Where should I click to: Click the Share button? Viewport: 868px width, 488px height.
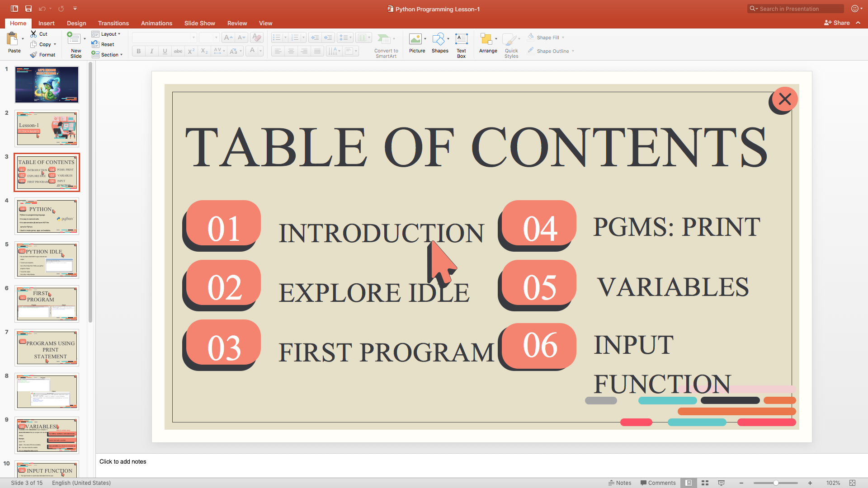[x=837, y=23]
